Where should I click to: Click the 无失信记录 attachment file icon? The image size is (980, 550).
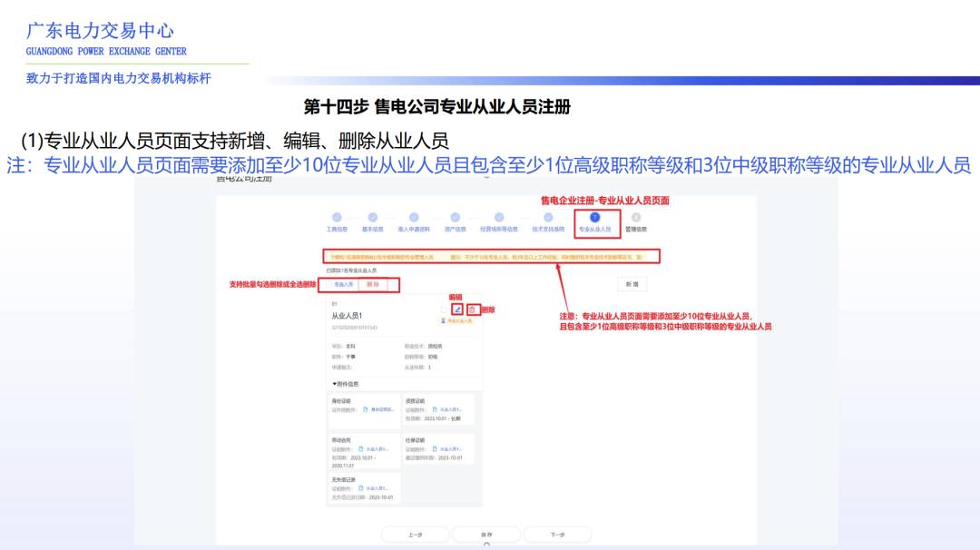[x=360, y=487]
